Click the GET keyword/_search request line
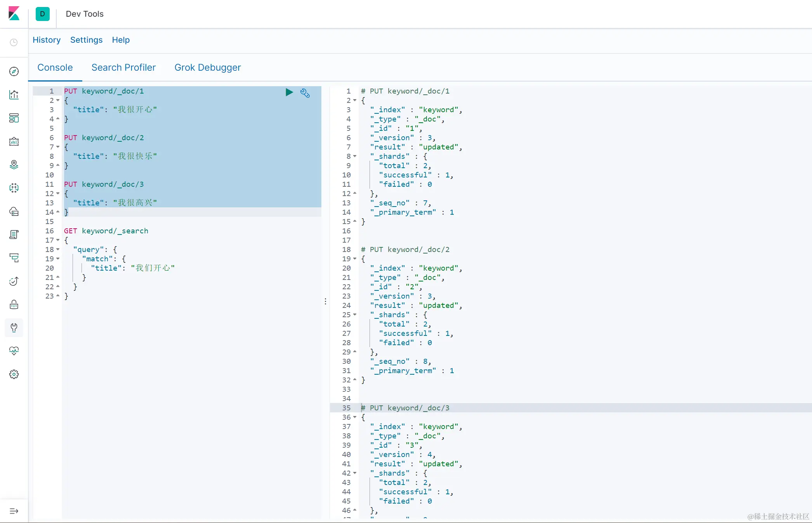Viewport: 812px width, 523px height. coord(106,231)
